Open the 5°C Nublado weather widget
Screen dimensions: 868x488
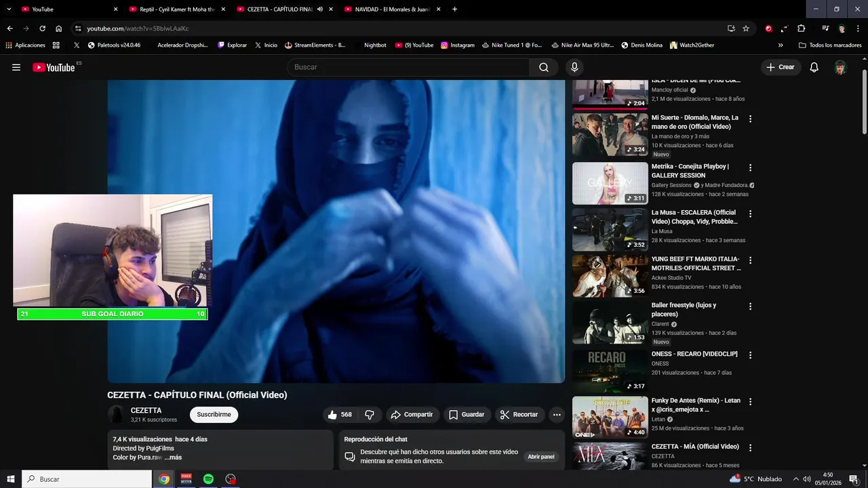(x=755, y=479)
